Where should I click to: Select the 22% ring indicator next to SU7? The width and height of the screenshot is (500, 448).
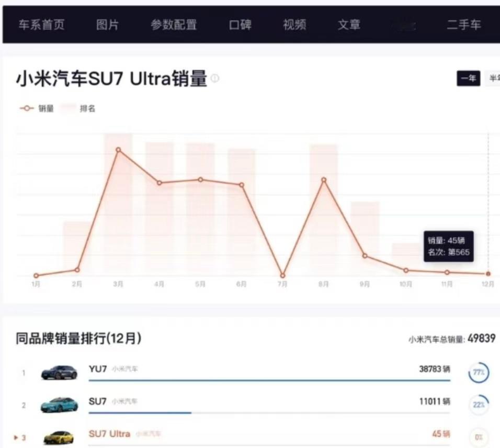click(x=479, y=404)
